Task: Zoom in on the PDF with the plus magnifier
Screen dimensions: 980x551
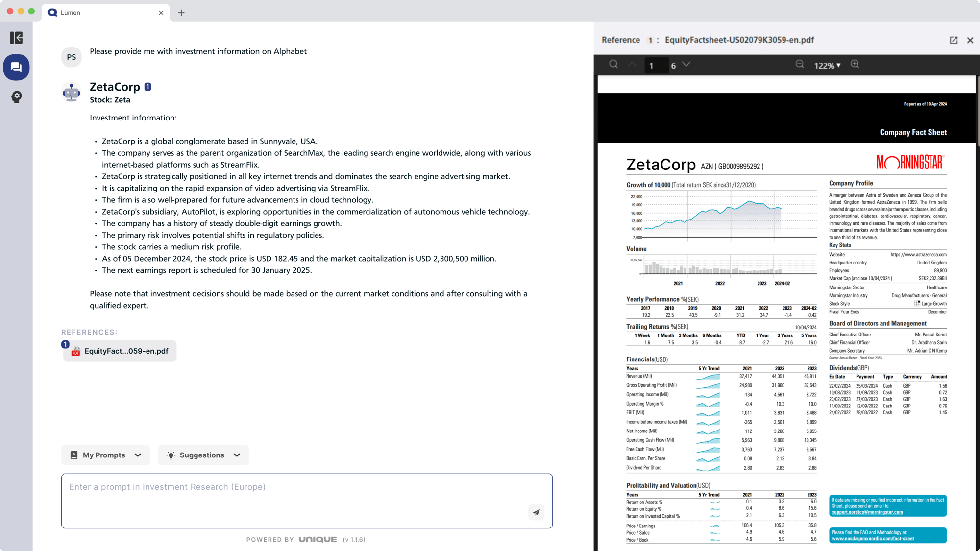Action: point(855,64)
